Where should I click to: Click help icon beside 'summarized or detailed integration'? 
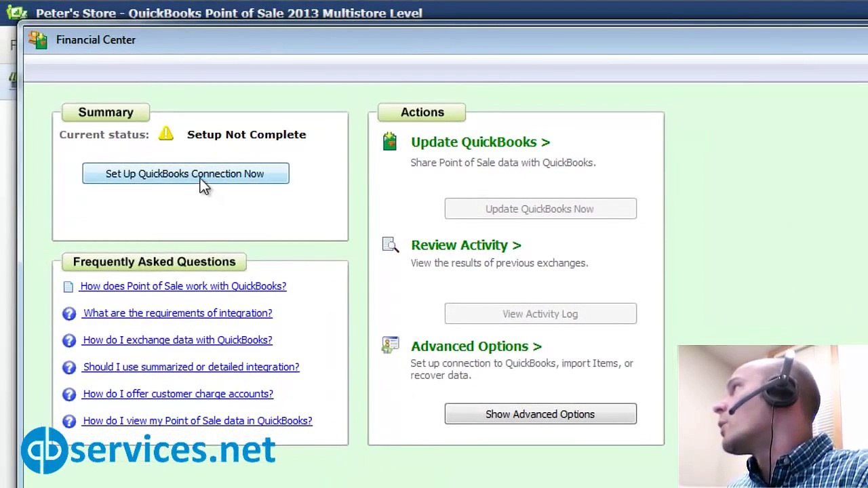(x=69, y=367)
